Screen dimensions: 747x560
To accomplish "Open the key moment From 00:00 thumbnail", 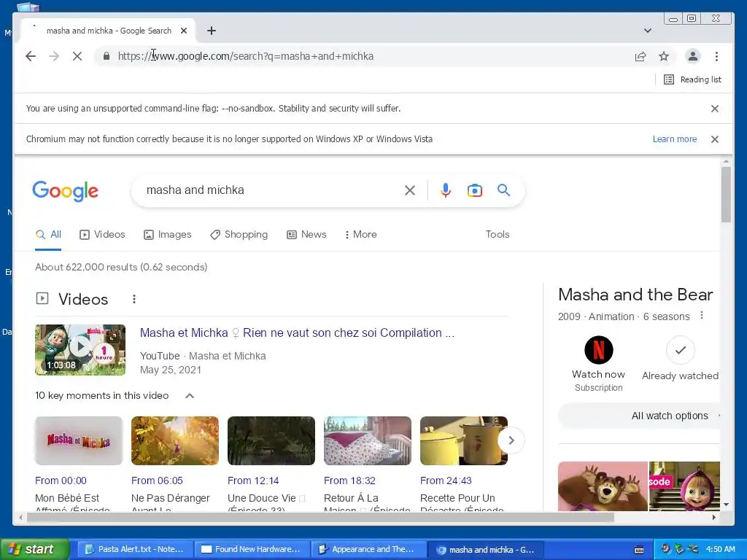I will [x=79, y=441].
